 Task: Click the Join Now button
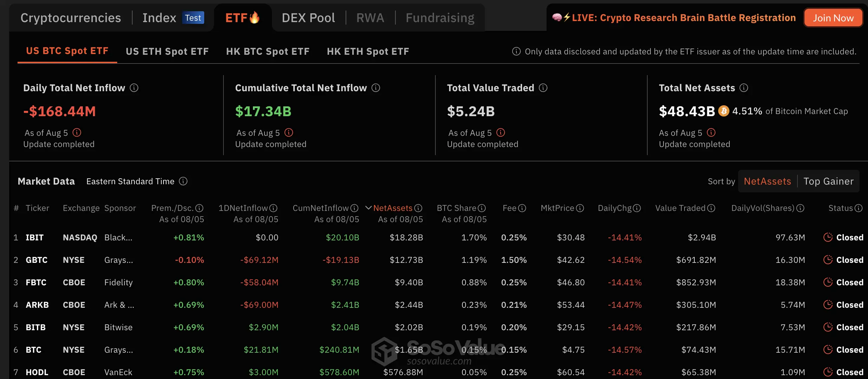(x=833, y=18)
